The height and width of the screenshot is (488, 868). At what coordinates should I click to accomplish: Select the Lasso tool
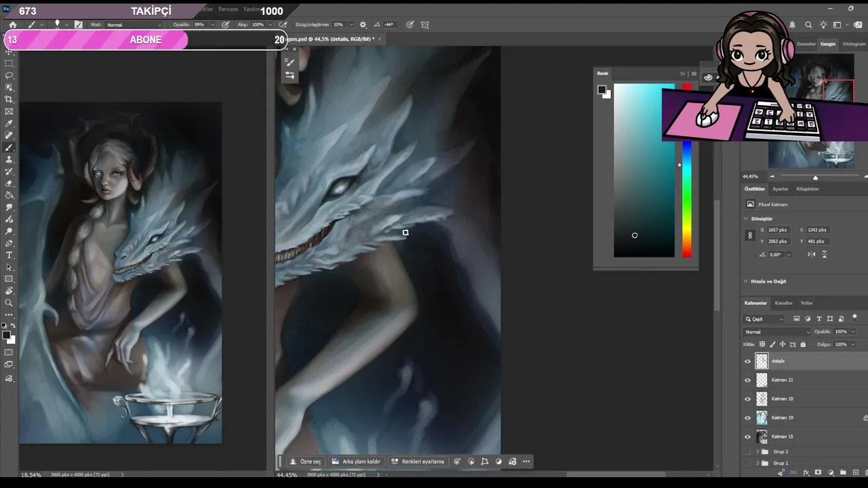point(9,75)
